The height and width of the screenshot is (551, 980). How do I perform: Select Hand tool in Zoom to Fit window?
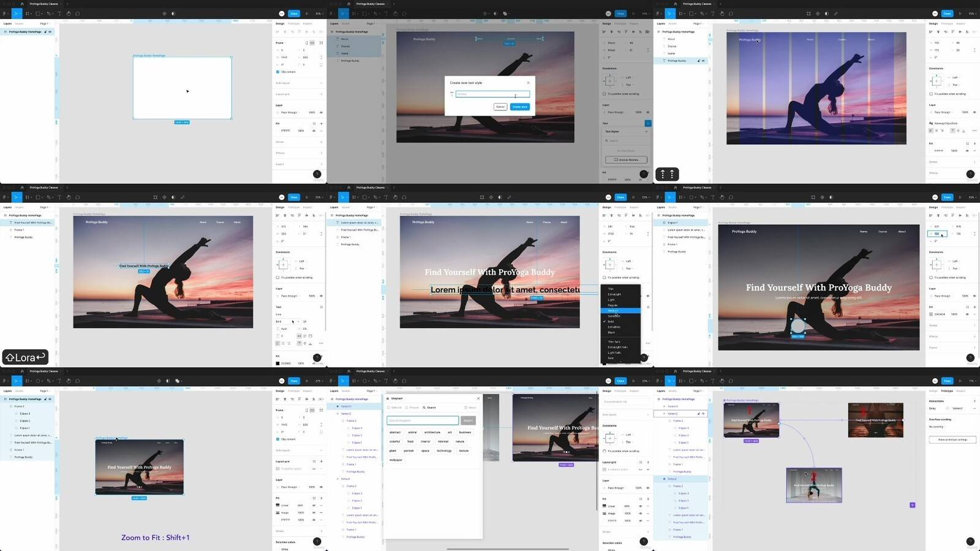click(x=69, y=381)
